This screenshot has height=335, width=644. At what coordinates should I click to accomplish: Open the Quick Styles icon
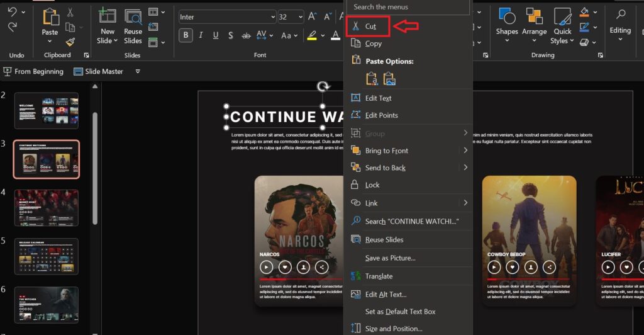click(562, 16)
